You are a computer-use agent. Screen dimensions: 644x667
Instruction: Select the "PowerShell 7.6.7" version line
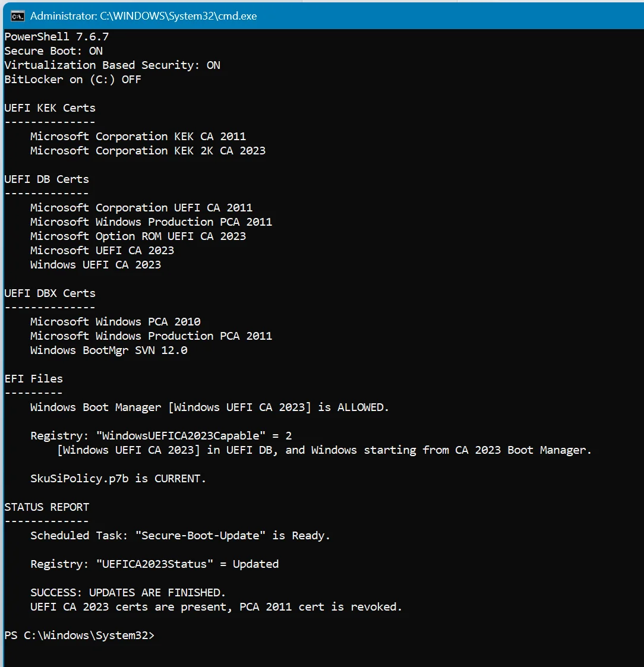[x=56, y=37]
